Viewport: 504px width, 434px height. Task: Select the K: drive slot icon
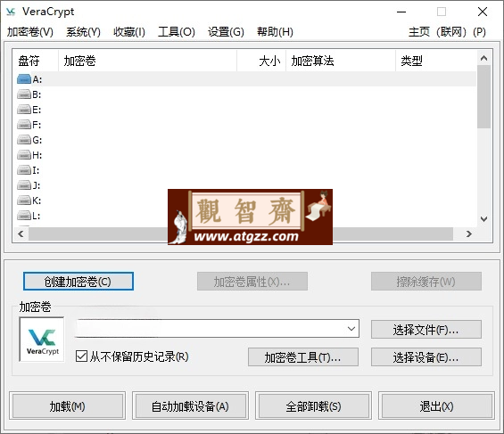click(24, 201)
